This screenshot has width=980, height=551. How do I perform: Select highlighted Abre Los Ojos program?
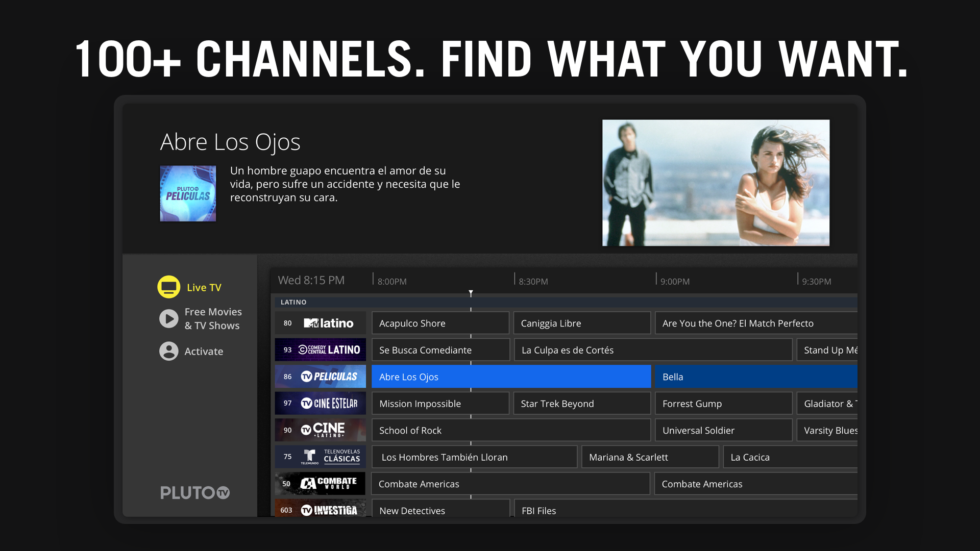[x=511, y=377]
